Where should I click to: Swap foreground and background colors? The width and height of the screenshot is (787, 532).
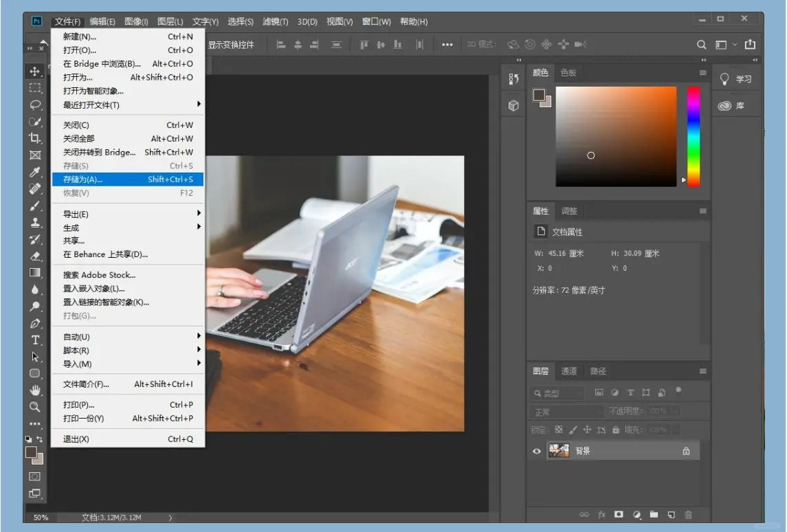point(40,439)
